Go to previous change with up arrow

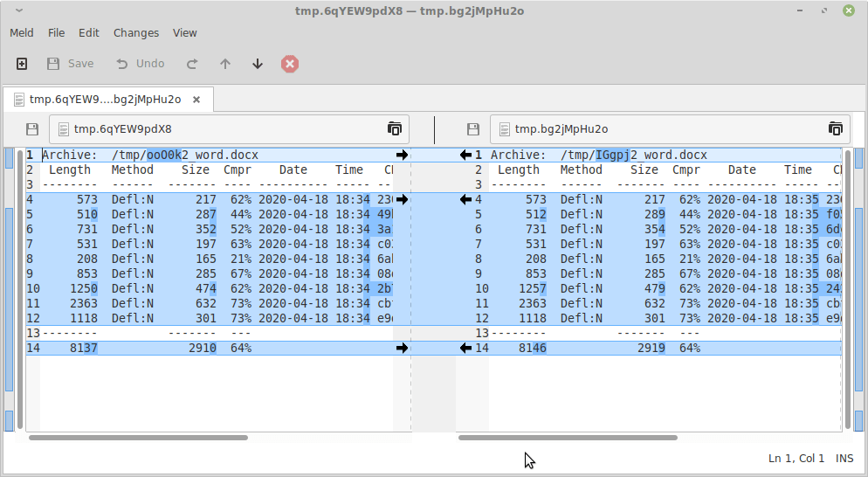coord(224,64)
